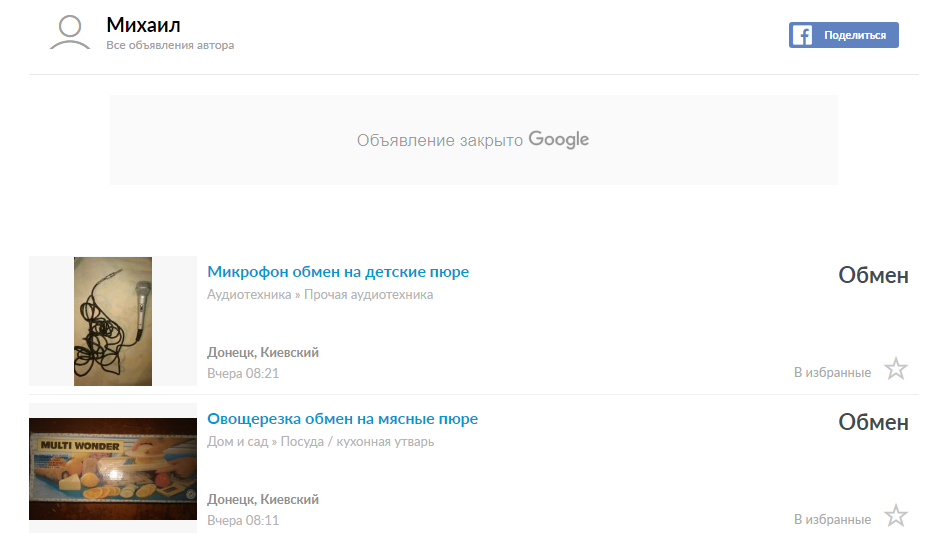Open all ads by the author
Viewport: 941px width, 536px height.
coord(170,46)
